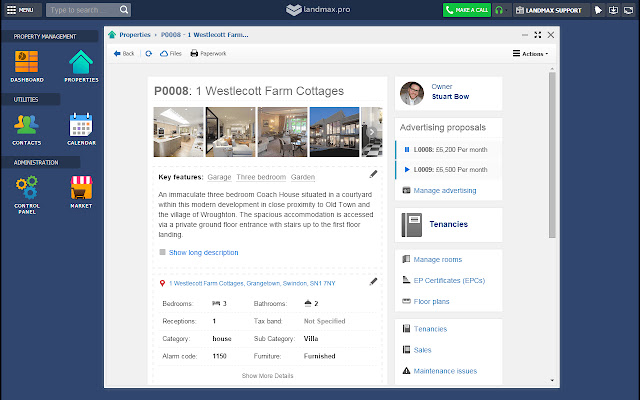Open the Dashboard icon in sidebar
The height and width of the screenshot is (400, 640).
(x=27, y=66)
